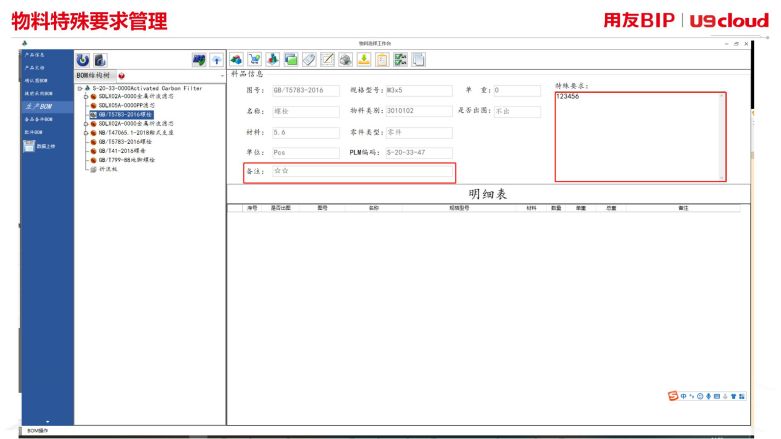Click the microphone icon in IME bar
The height and width of the screenshot is (439, 781).
pyautogui.click(x=708, y=396)
